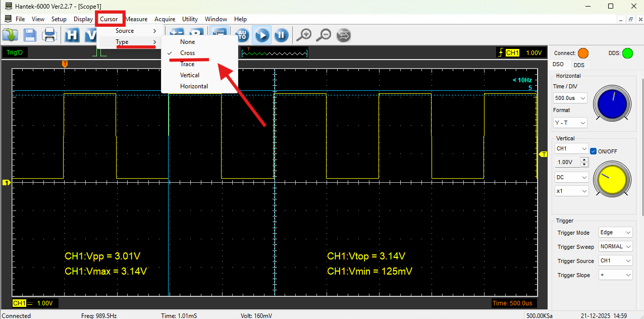
Task: Open the Cursor menu
Action: (x=109, y=19)
